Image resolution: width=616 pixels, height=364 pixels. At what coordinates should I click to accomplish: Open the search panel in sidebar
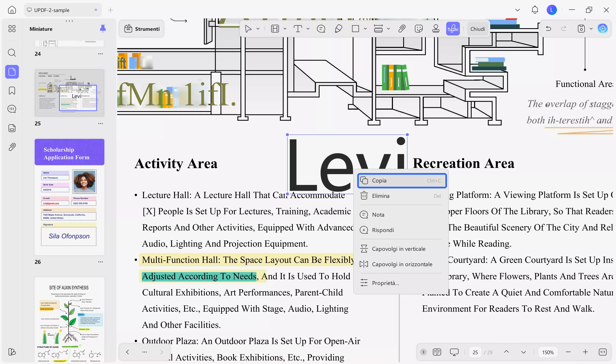12,53
